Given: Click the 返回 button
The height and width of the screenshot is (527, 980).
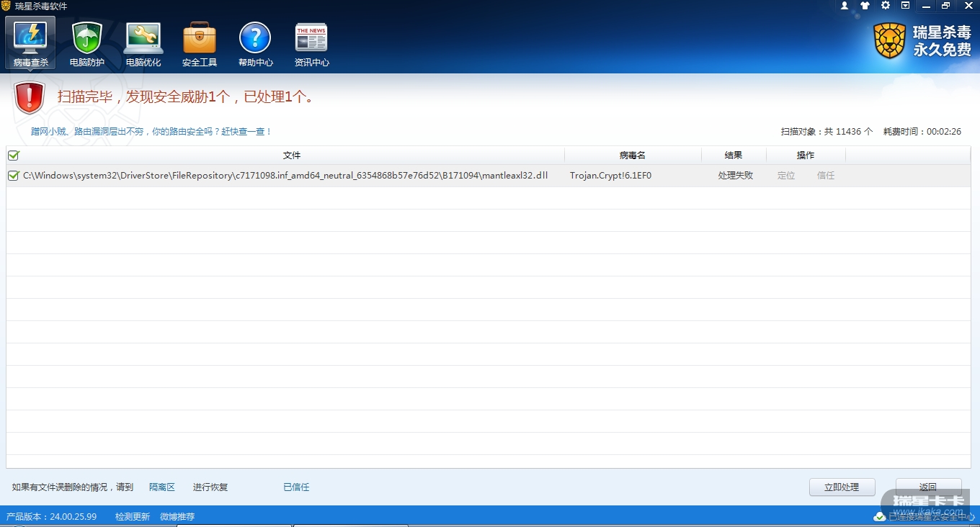Looking at the screenshot, I should coord(928,487).
